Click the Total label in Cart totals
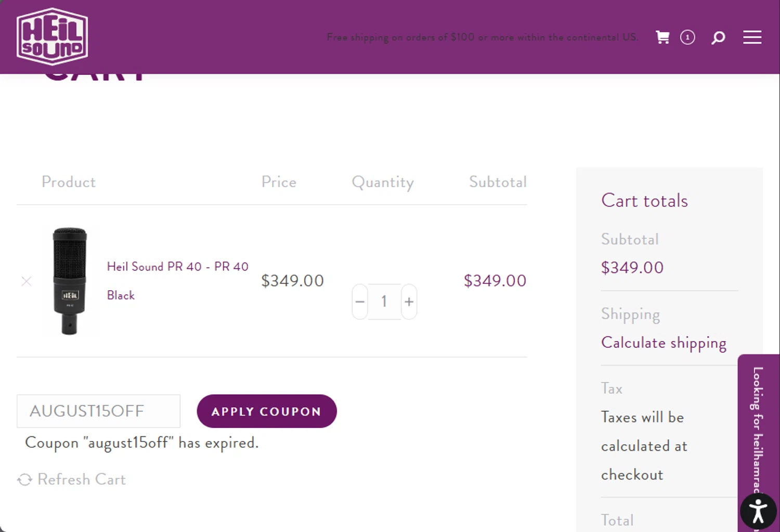780x532 pixels. pos(617,521)
